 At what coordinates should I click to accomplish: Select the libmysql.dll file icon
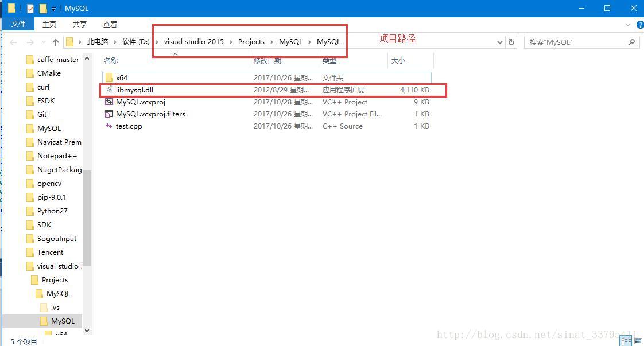click(109, 90)
